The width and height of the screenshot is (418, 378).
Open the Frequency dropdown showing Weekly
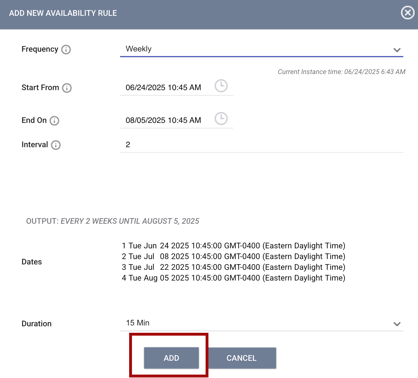point(261,49)
